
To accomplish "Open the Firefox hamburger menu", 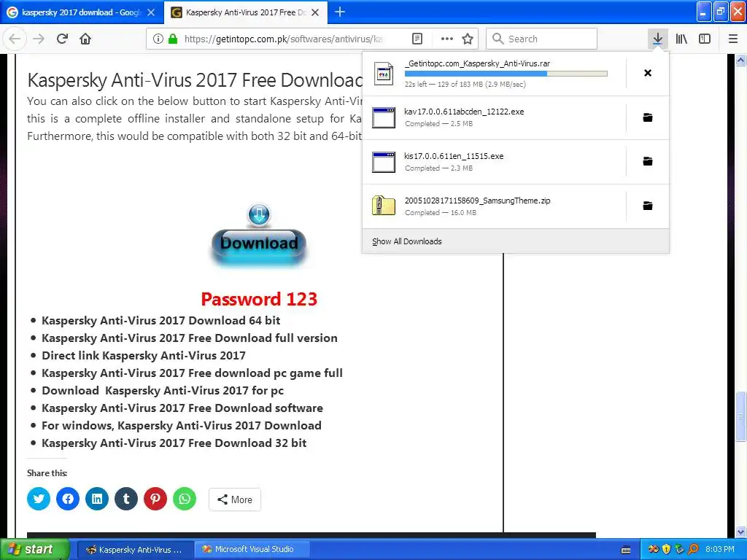I will (732, 39).
